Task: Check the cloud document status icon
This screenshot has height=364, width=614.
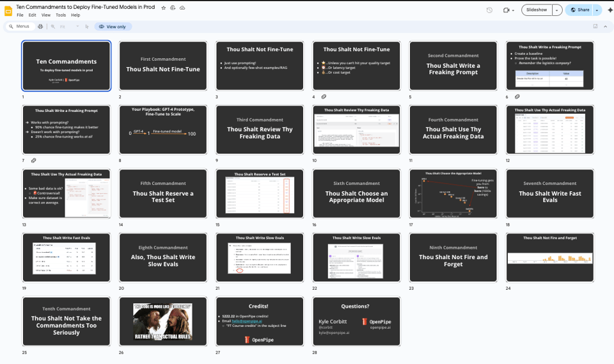Action: pyautogui.click(x=182, y=8)
